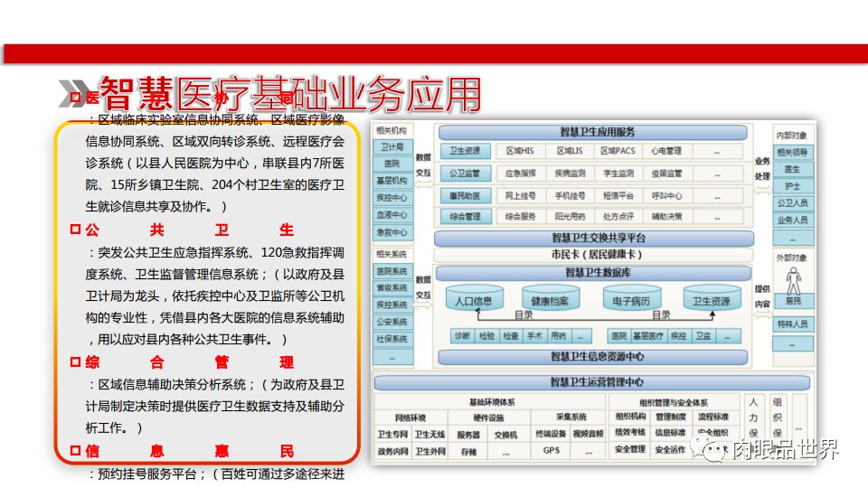Click the 诊断 cell
Screen dimensions: 868x488
(462, 336)
